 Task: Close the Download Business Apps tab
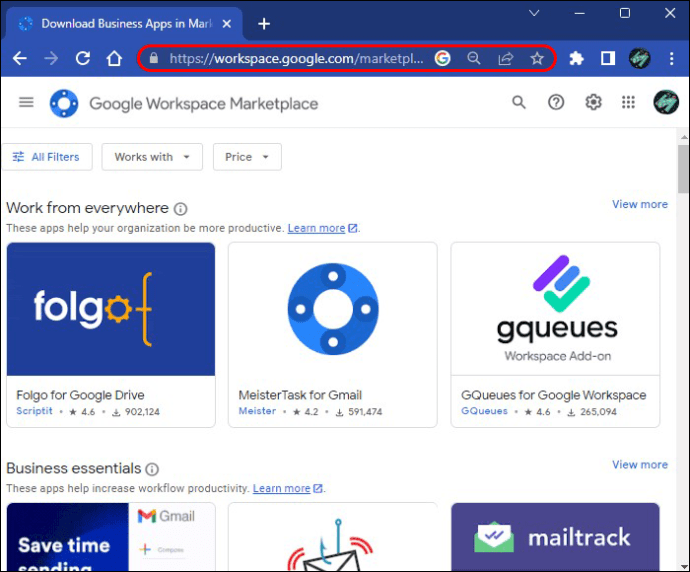coord(227,24)
